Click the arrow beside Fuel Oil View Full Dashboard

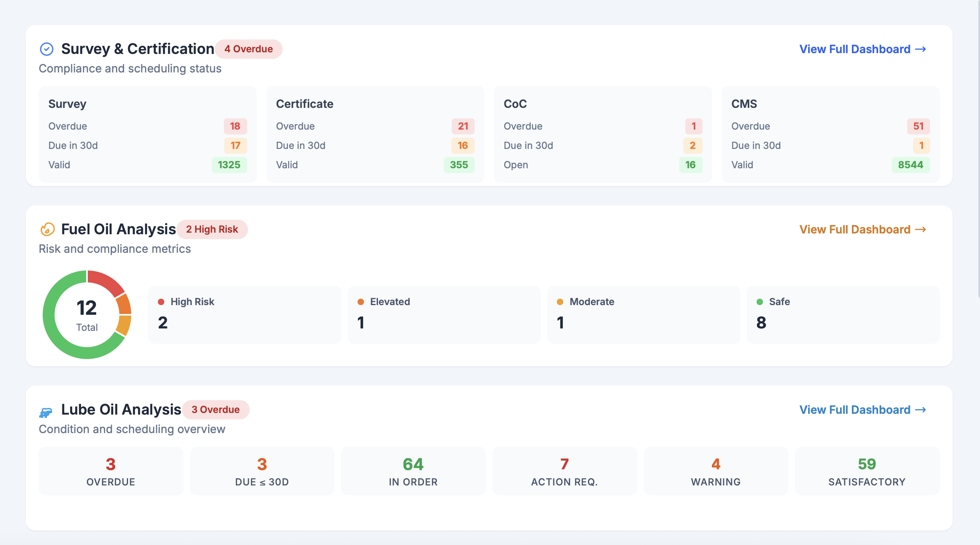[x=922, y=229]
